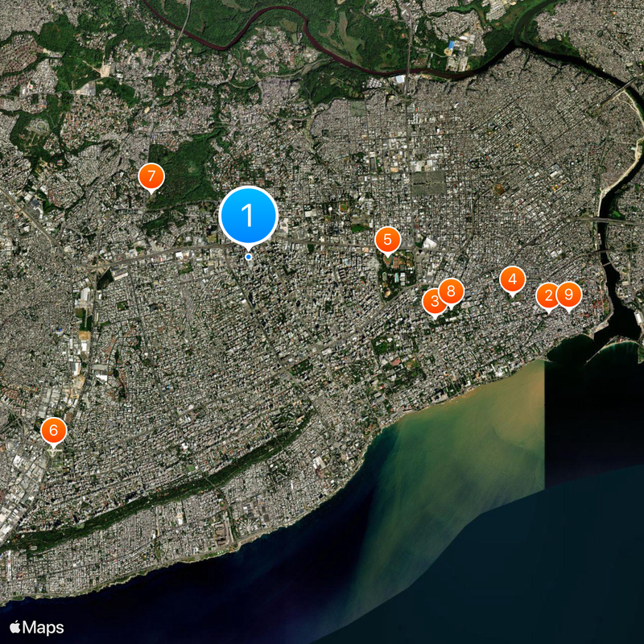Pick the orange pin numbered 9
The image size is (644, 644).
click(568, 295)
